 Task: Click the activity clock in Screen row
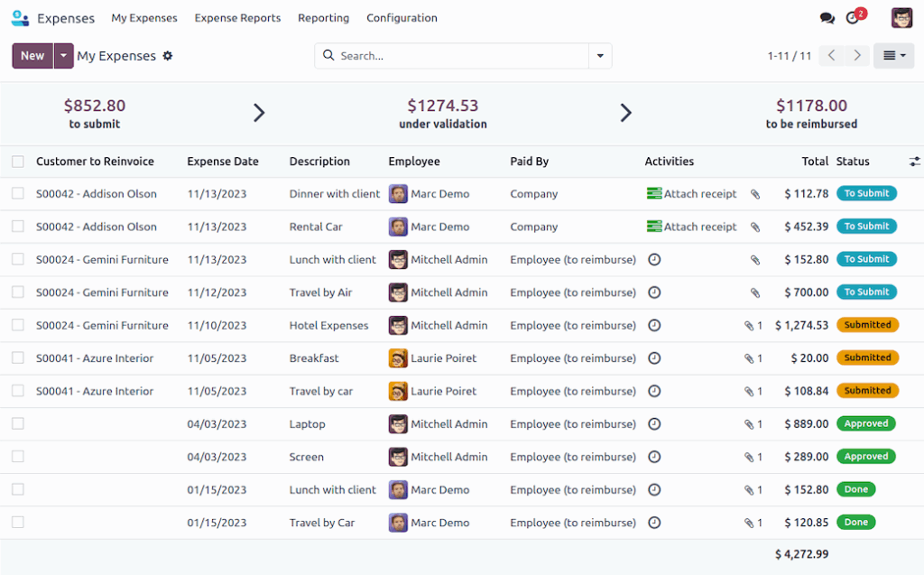654,457
